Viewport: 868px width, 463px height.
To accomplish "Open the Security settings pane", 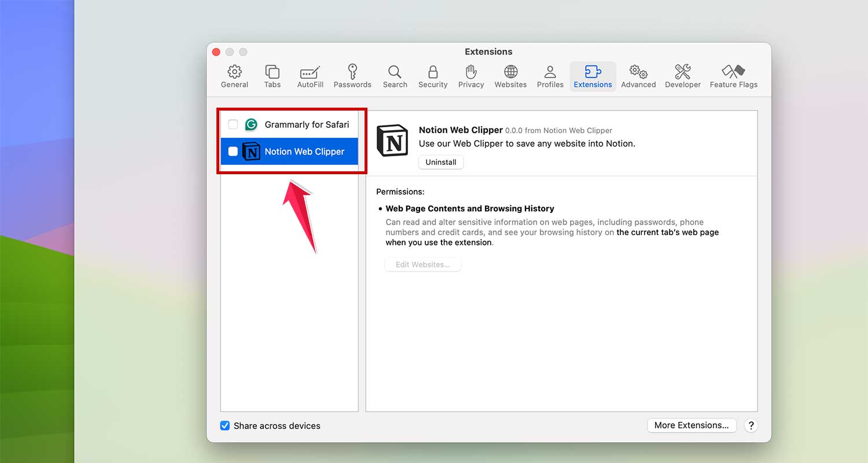I will coord(432,76).
